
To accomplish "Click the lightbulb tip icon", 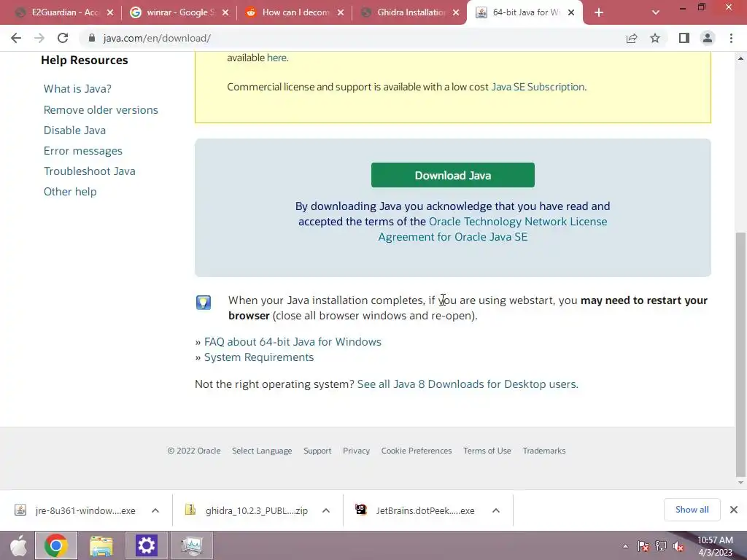I will click(204, 303).
